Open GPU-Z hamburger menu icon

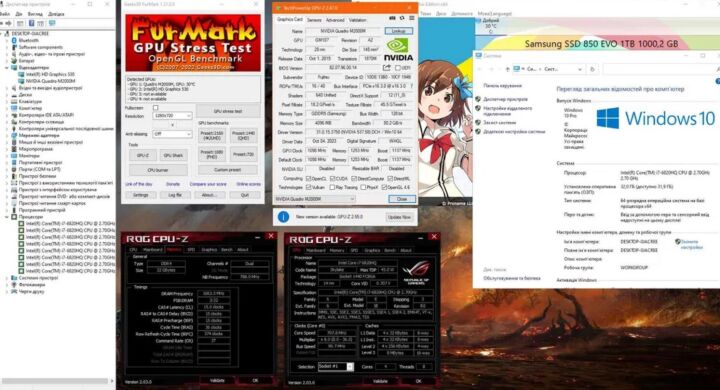pos(411,18)
